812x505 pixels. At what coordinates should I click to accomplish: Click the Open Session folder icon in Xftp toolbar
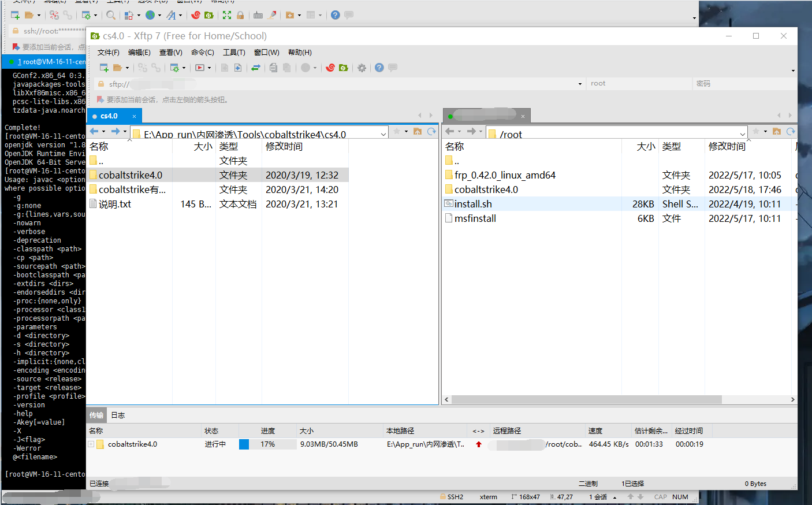tap(117, 68)
